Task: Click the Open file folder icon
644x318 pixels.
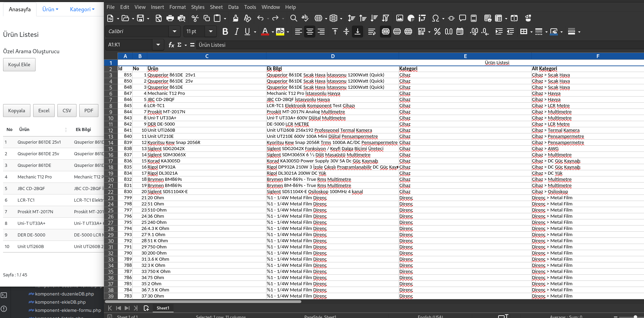Action: coord(125,18)
